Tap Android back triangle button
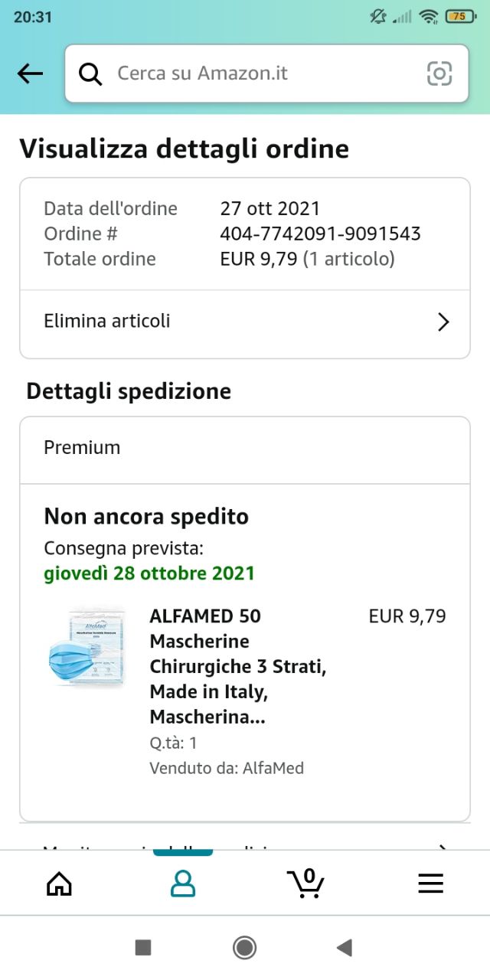 pos(345,948)
